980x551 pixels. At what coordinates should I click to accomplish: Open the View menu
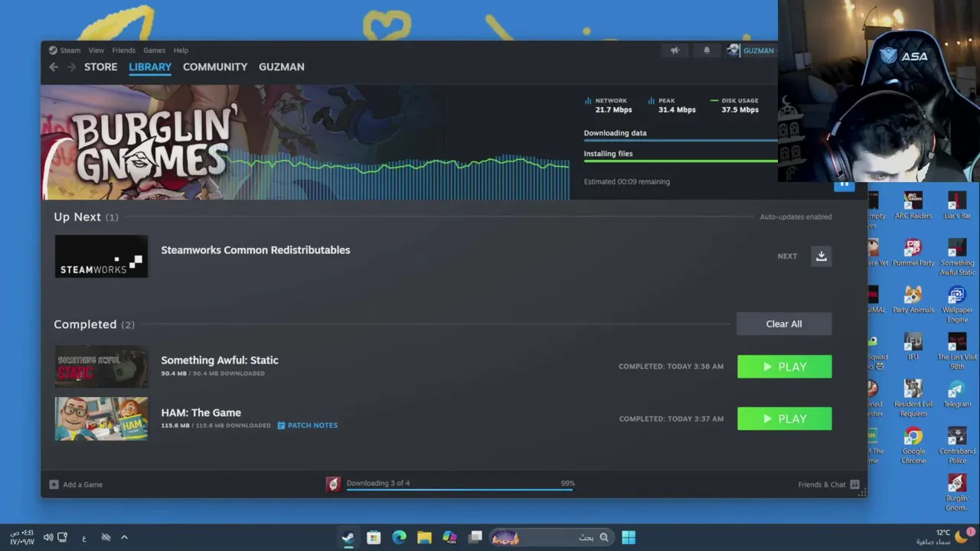tap(96, 51)
